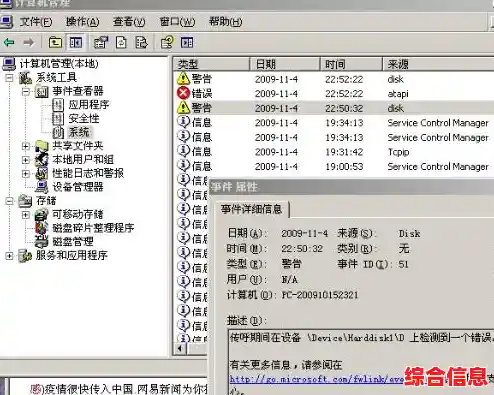
Task: Expand the 服务和应用程序 tree node
Action: point(9,255)
